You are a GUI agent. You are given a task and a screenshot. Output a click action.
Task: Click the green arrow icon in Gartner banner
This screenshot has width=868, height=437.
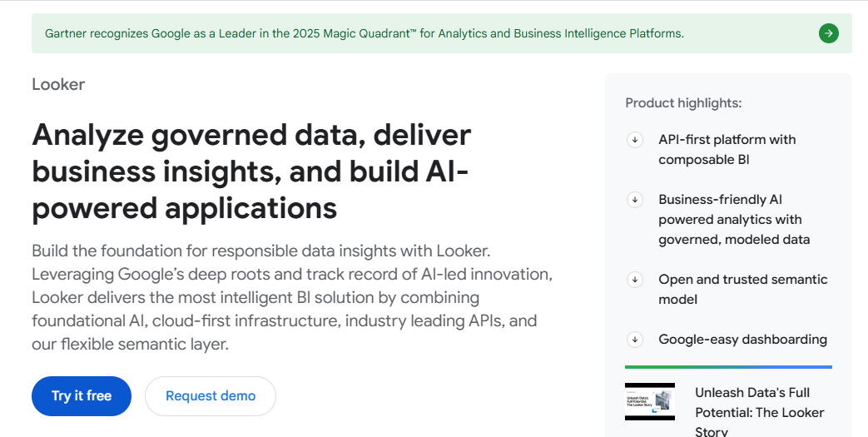[x=828, y=33]
